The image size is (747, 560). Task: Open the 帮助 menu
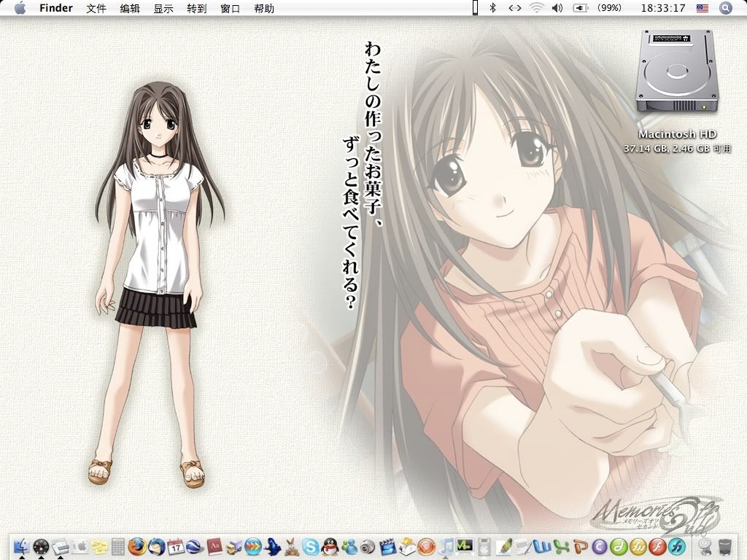click(264, 8)
